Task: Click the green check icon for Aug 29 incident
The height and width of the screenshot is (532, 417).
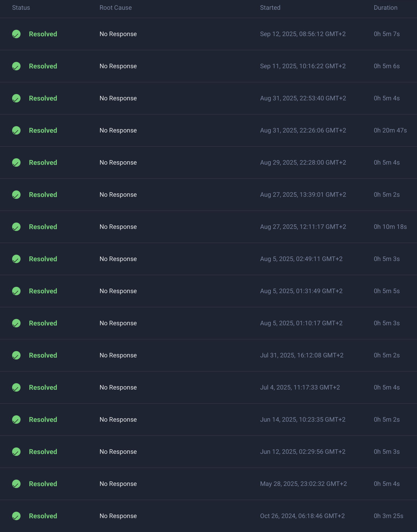Action: pos(16,162)
